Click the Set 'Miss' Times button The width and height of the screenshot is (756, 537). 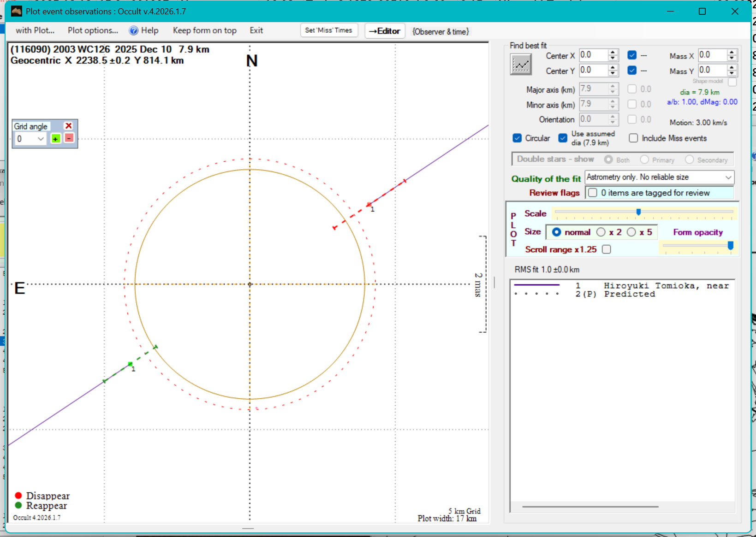click(x=328, y=30)
